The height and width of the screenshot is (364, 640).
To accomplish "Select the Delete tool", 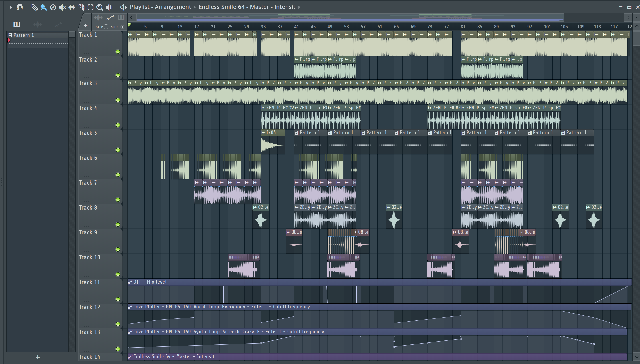I will click(53, 7).
